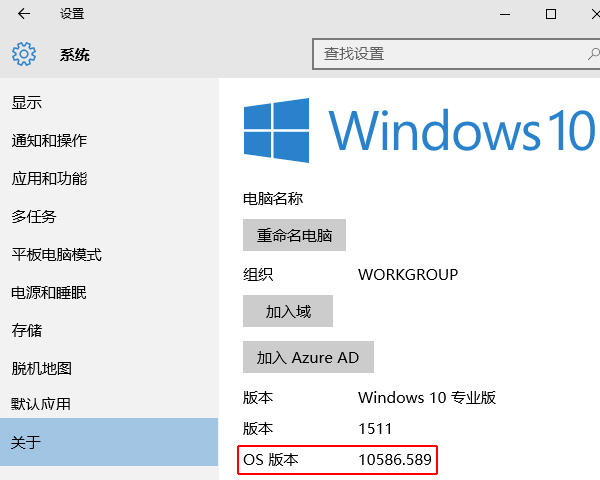
Task: Click the blue Settings gear icon
Action: tap(24, 54)
